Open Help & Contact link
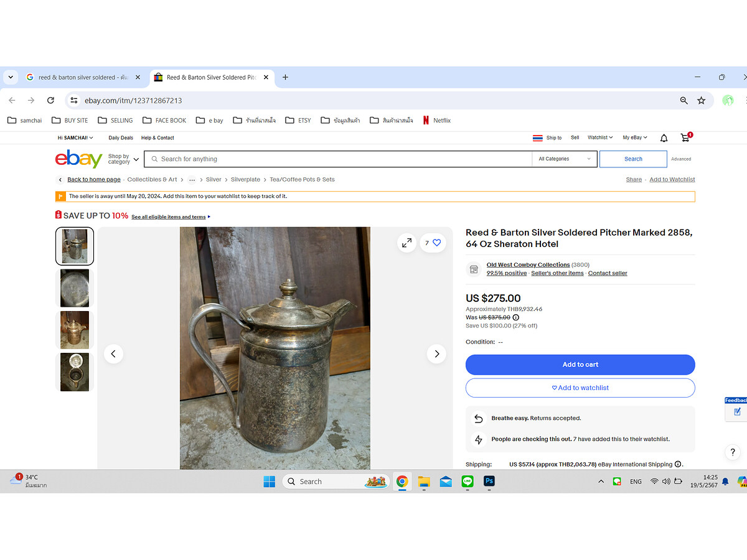747x560 pixels. [157, 138]
